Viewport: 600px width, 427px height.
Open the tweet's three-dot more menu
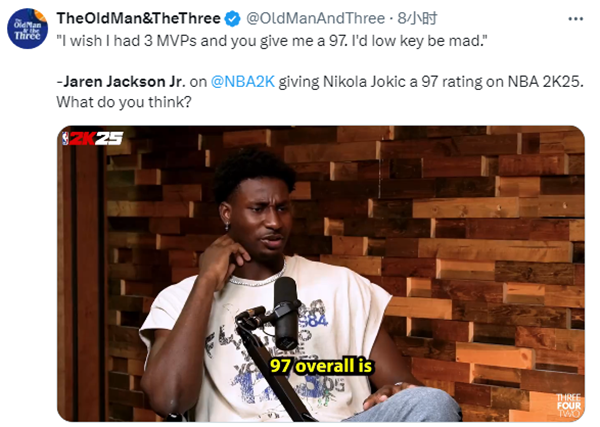click(576, 19)
